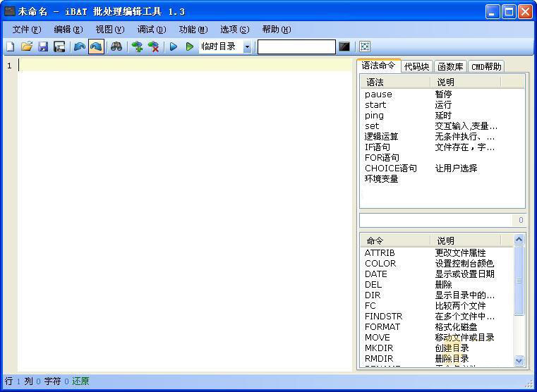The image size is (537, 392).
Task: Click the black console window icon
Action: tap(344, 47)
